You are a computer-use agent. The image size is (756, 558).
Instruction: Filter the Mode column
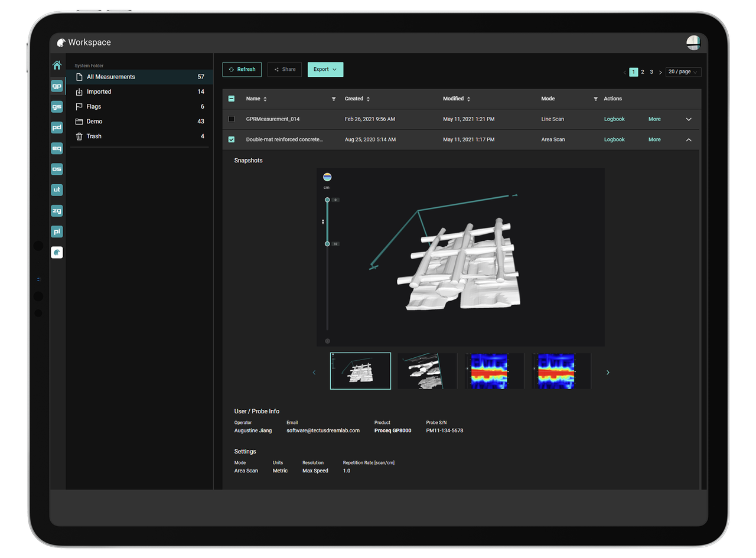595,99
